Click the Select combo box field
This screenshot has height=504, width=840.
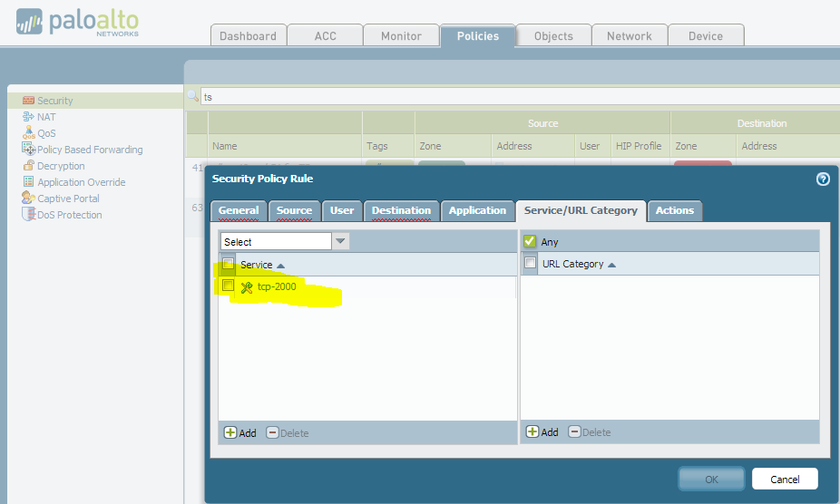click(277, 241)
